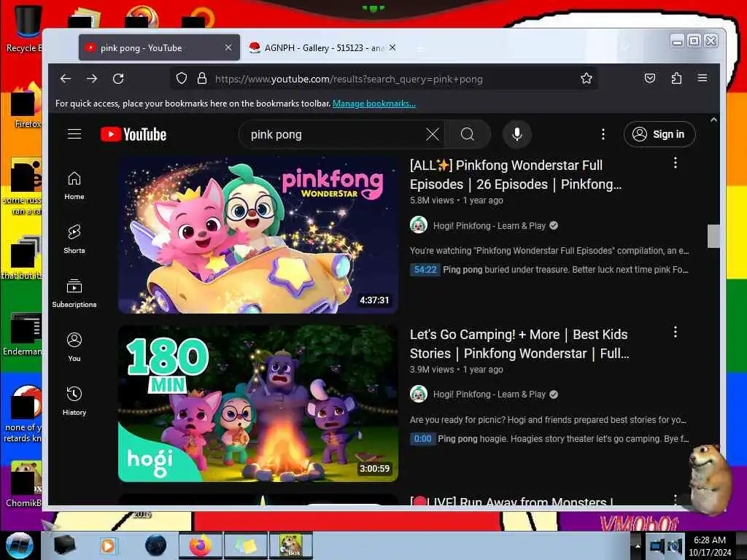Click the page vertical scrollbar thumb
Screen dimensions: 747x560
click(x=713, y=236)
